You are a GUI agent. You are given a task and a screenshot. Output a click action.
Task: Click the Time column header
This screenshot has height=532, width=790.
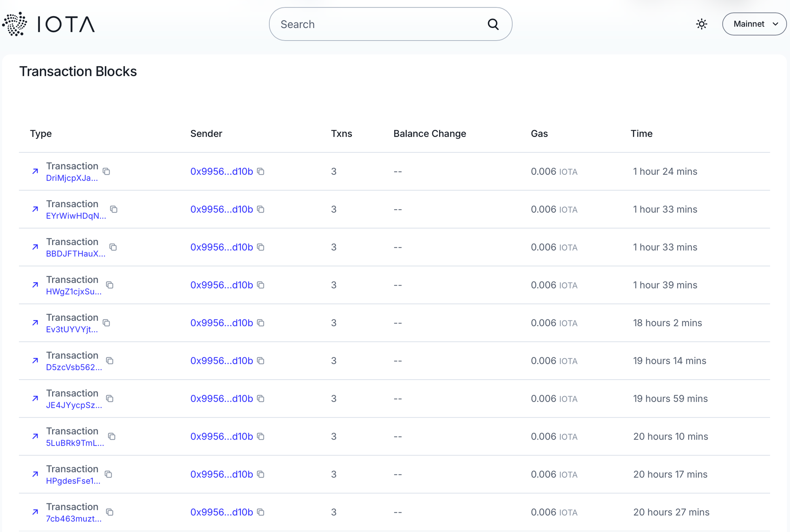click(x=641, y=133)
